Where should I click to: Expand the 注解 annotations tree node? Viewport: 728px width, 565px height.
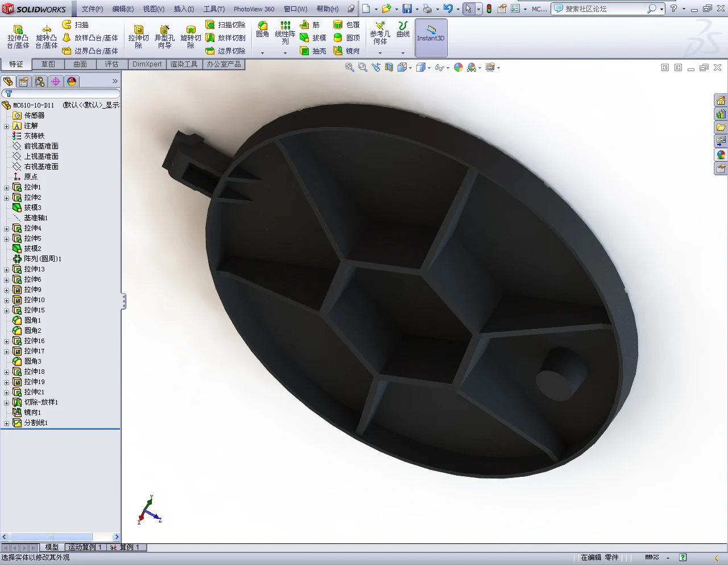click(6, 126)
